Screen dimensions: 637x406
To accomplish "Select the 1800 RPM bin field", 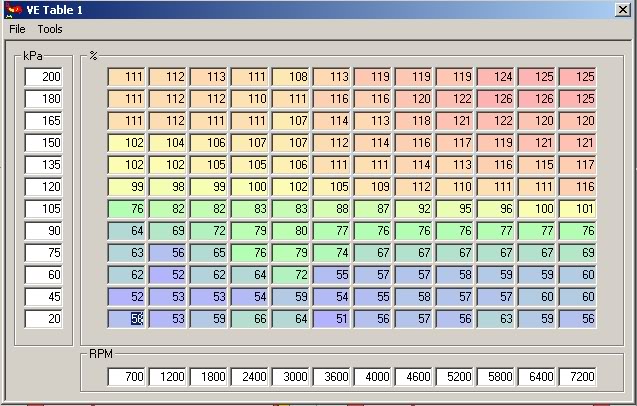I will (208, 376).
